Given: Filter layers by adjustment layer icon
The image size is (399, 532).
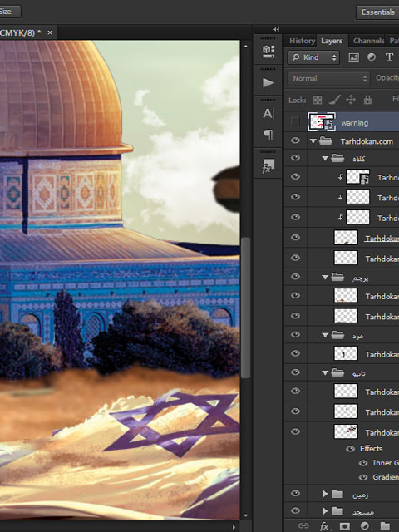Looking at the screenshot, I should pyautogui.click(x=372, y=57).
